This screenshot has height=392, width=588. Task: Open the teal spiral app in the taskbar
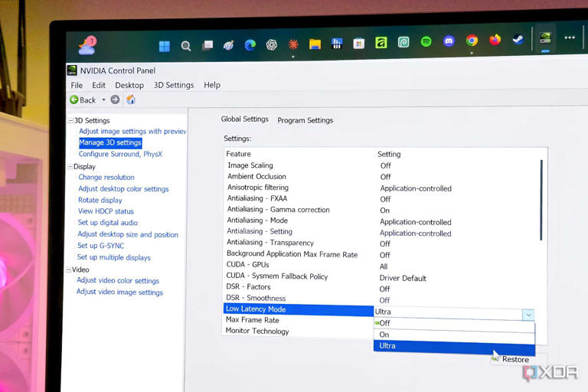coord(403,42)
